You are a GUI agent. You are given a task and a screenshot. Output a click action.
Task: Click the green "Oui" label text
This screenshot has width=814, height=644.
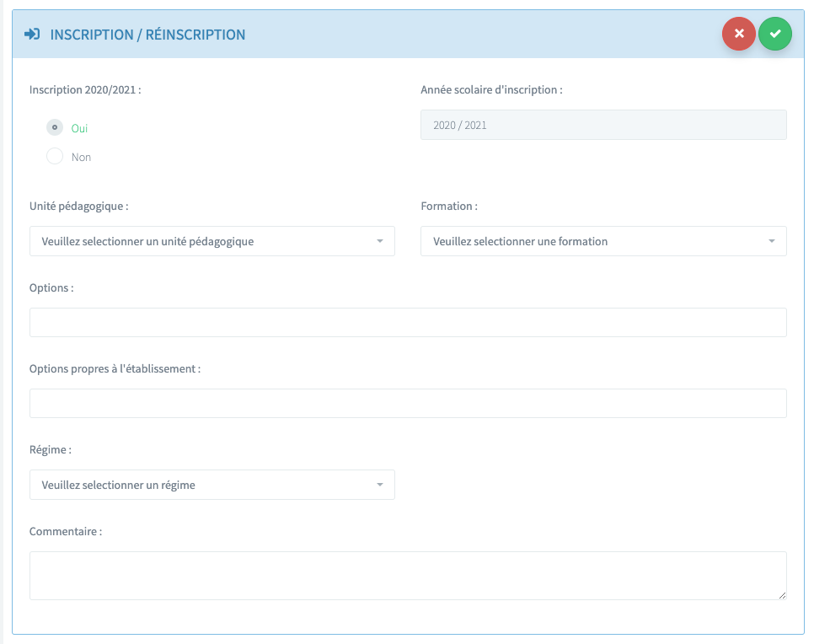point(79,128)
